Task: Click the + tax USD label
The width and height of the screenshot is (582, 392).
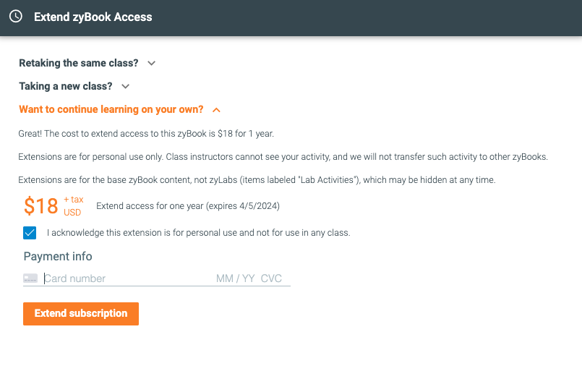Action: click(74, 206)
